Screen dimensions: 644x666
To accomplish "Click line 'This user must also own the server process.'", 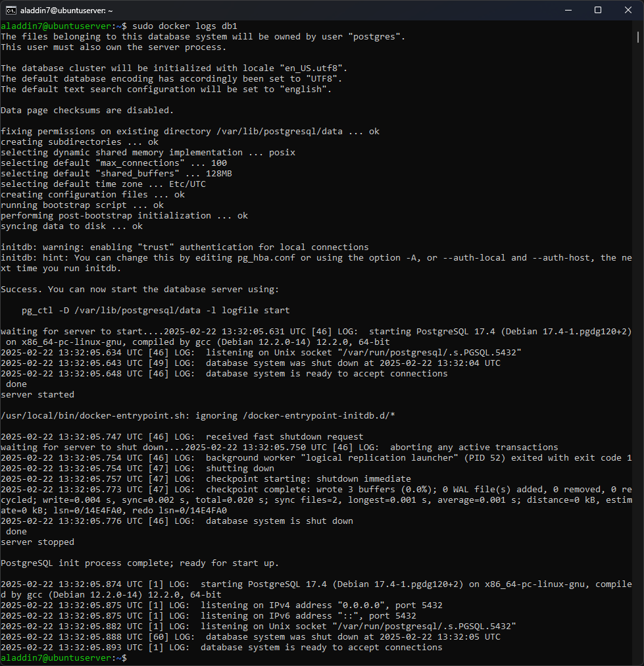I will [x=113, y=47].
